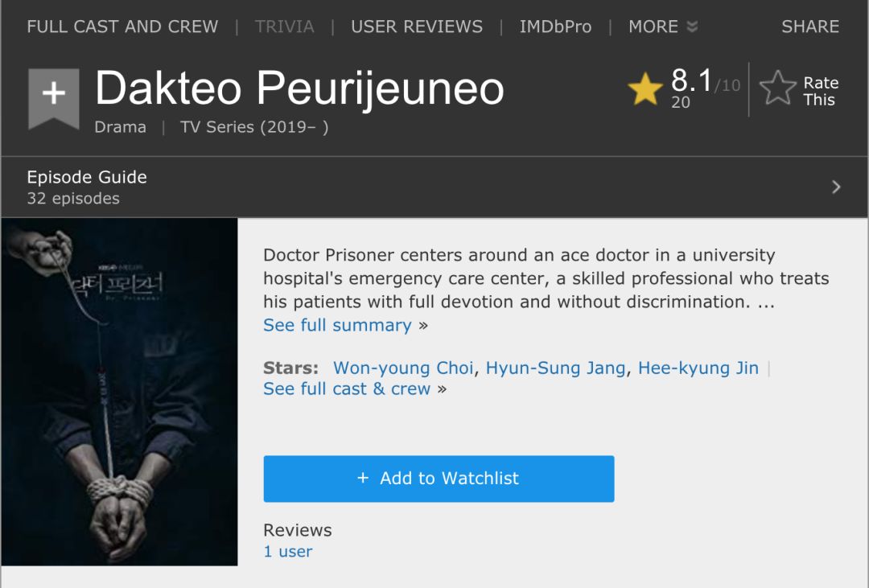Select the TRIVIA menu item

[x=284, y=27]
